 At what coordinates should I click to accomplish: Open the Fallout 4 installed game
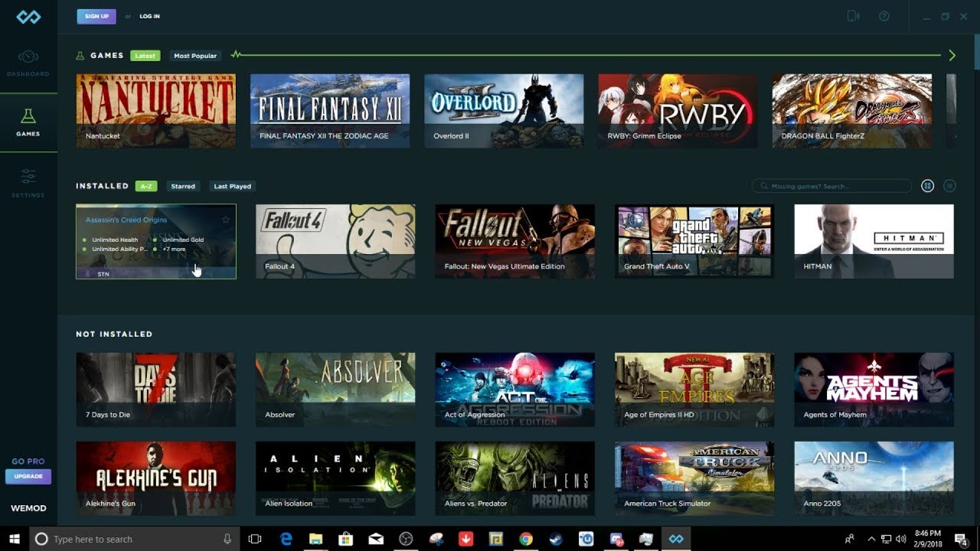click(335, 241)
